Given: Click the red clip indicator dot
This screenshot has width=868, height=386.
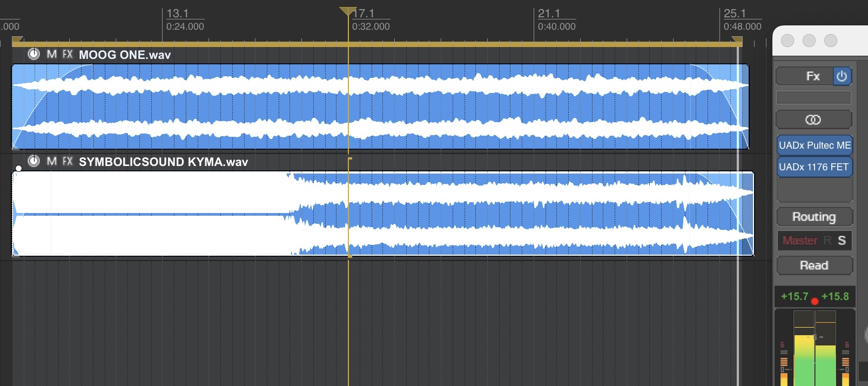Looking at the screenshot, I should 815,301.
